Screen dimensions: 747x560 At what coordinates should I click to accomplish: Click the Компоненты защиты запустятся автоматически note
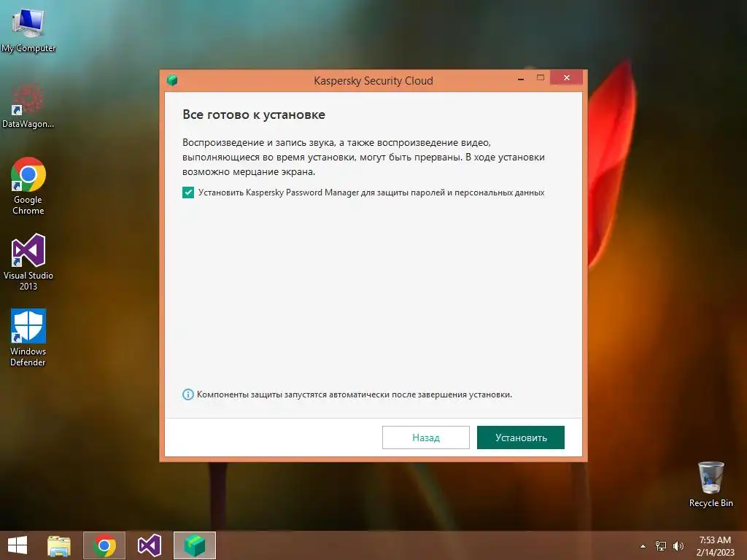pos(355,394)
